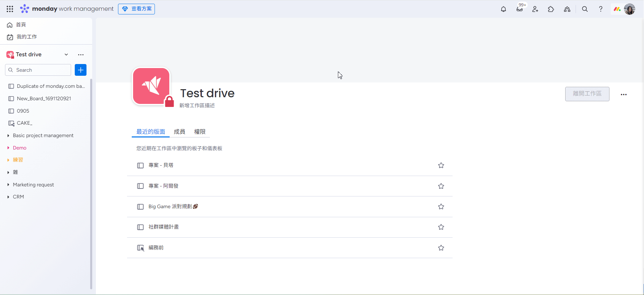
Task: Open the notifications bell
Action: pyautogui.click(x=503, y=9)
